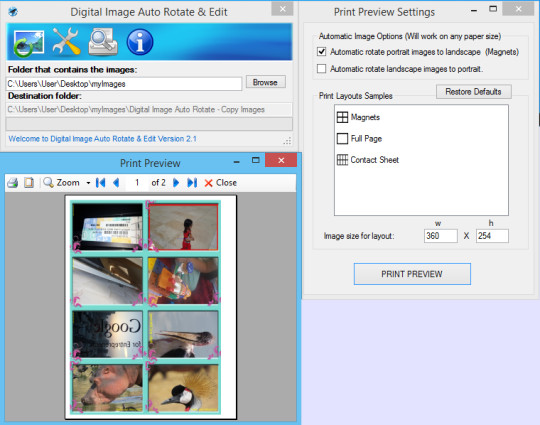Go to next page in Print Preview
540x425 pixels.
point(176,183)
